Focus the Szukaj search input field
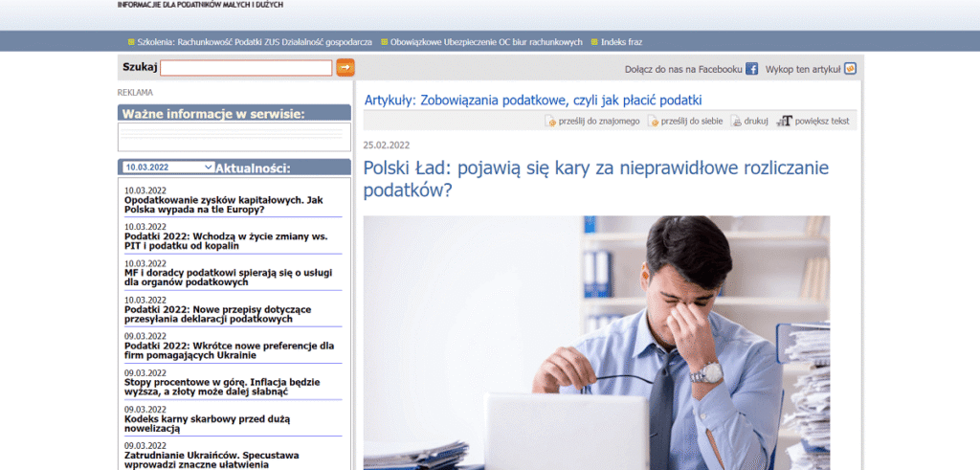Screen dimensions: 980x470 point(246,68)
